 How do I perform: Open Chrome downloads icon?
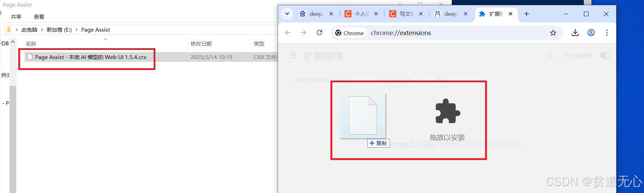[x=575, y=33]
